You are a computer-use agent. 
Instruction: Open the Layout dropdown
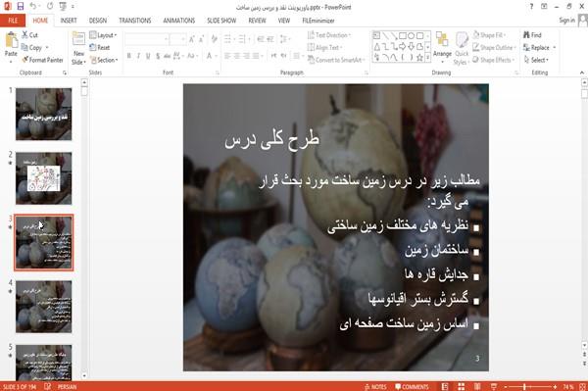tap(103, 35)
